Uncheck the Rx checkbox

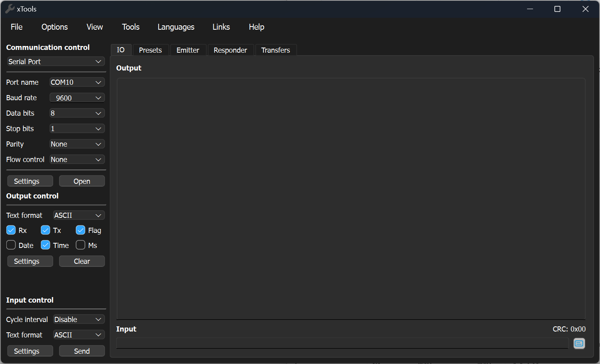pyautogui.click(x=11, y=230)
